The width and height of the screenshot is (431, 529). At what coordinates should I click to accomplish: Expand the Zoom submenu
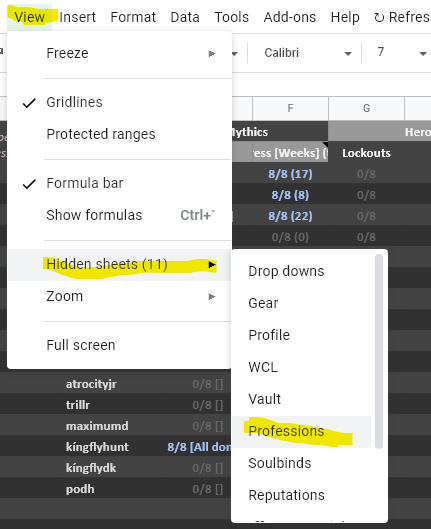click(x=120, y=297)
